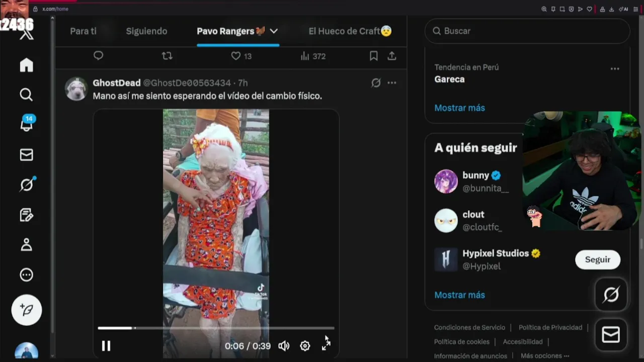Open GhostDead username link on the post

click(x=117, y=83)
